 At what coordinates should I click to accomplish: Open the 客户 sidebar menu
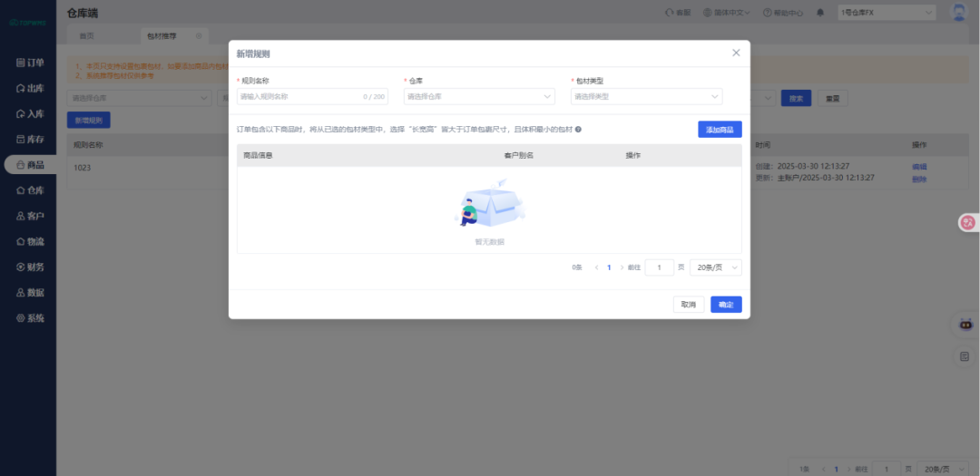(x=30, y=216)
